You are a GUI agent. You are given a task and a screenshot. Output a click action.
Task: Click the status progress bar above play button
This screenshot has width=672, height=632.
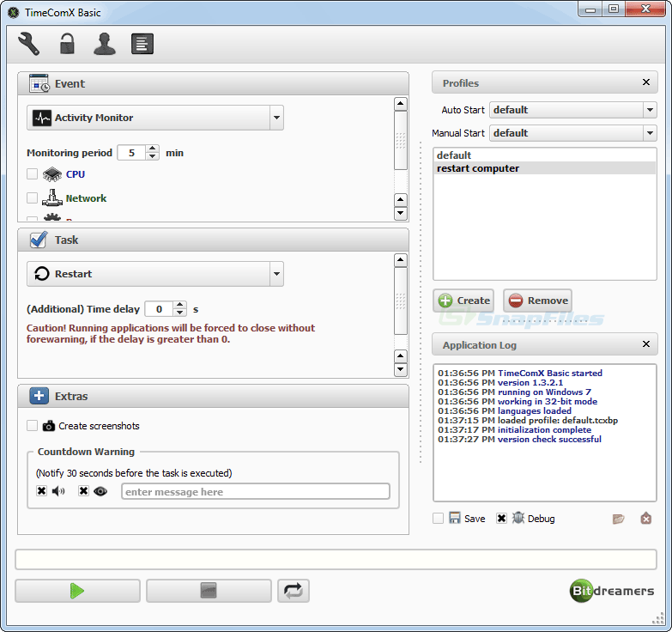[x=336, y=560]
